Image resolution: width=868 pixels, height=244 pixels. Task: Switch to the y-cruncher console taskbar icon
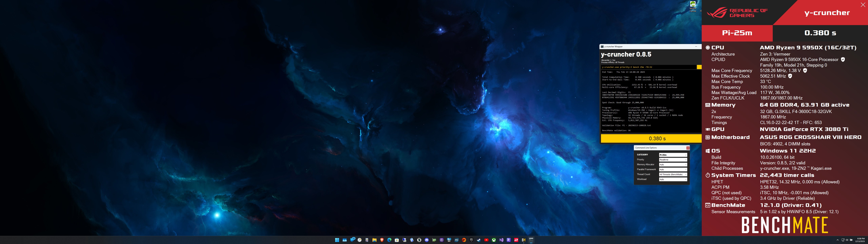tap(531, 240)
